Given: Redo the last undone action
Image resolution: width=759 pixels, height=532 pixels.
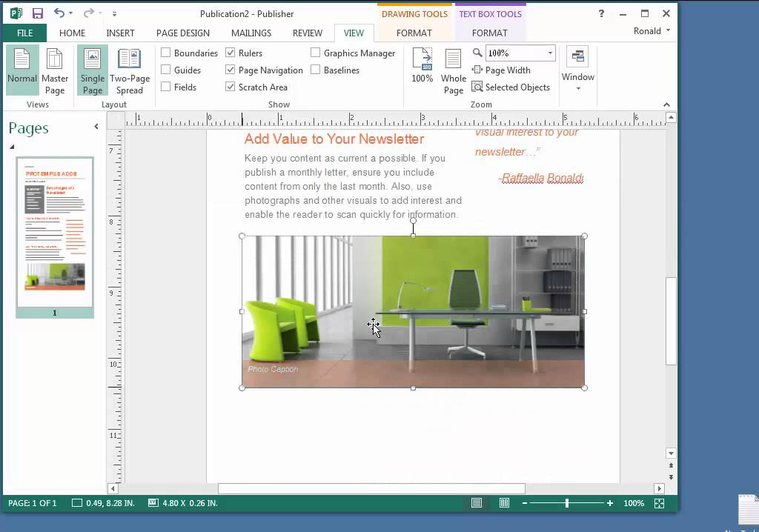Looking at the screenshot, I should click(88, 13).
